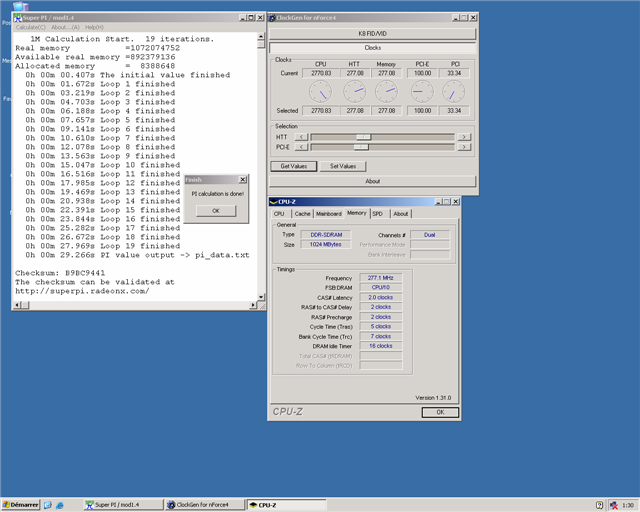Image resolution: width=640 pixels, height=512 pixels.
Task: Open the Démarrer start menu
Action: click(x=19, y=505)
